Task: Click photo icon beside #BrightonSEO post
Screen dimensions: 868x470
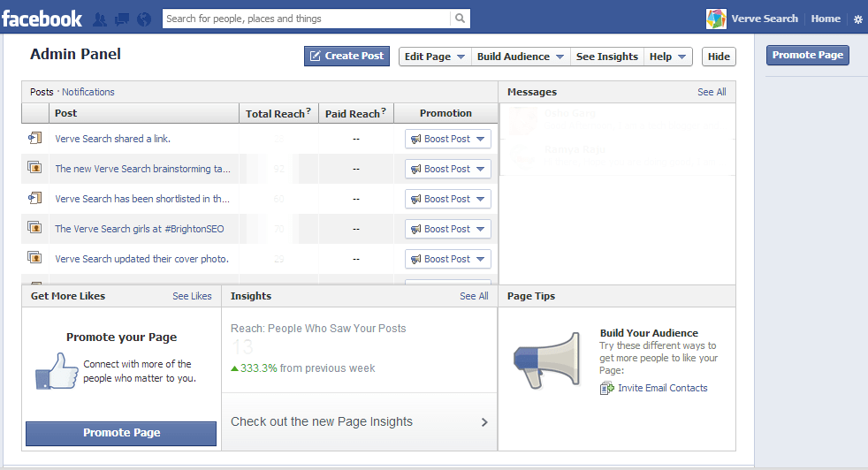Action: (34, 227)
